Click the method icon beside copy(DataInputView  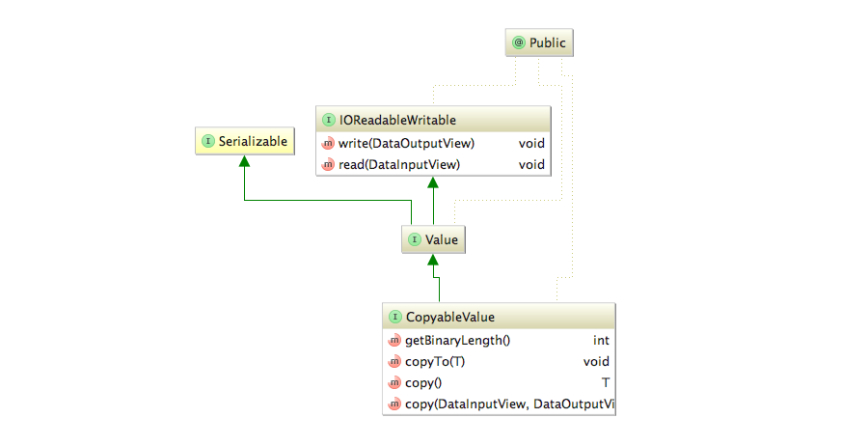(x=394, y=404)
